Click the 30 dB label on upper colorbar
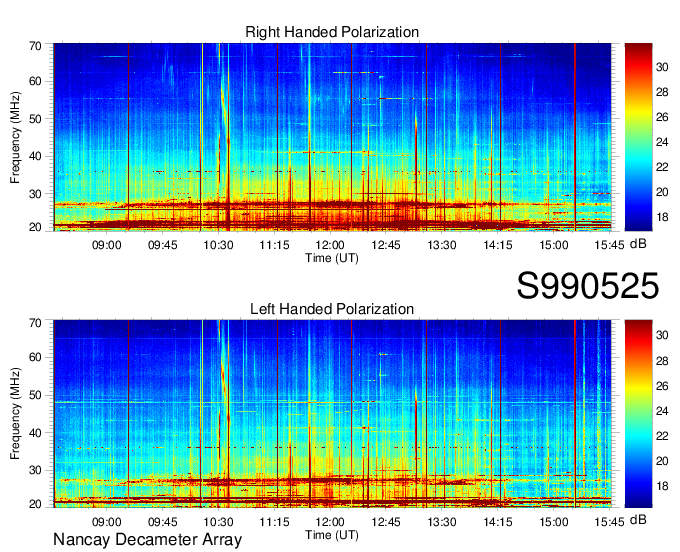 [x=662, y=67]
